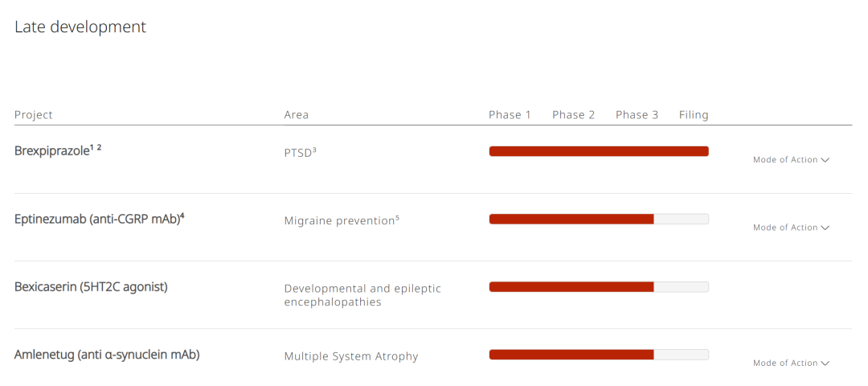868x386 pixels.
Task: Select the Phase 1 column label
Action: (x=510, y=115)
